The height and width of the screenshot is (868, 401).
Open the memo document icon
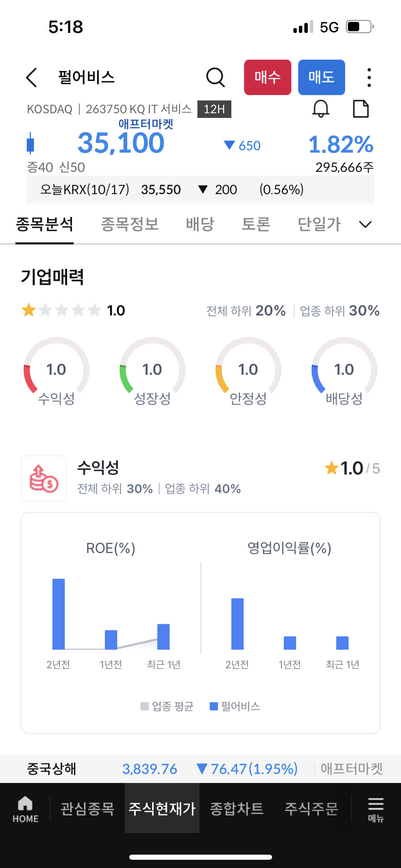[x=361, y=109]
